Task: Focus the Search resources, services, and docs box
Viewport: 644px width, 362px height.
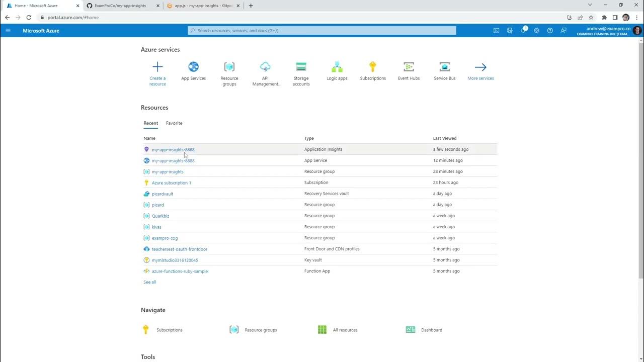Action: point(322,31)
